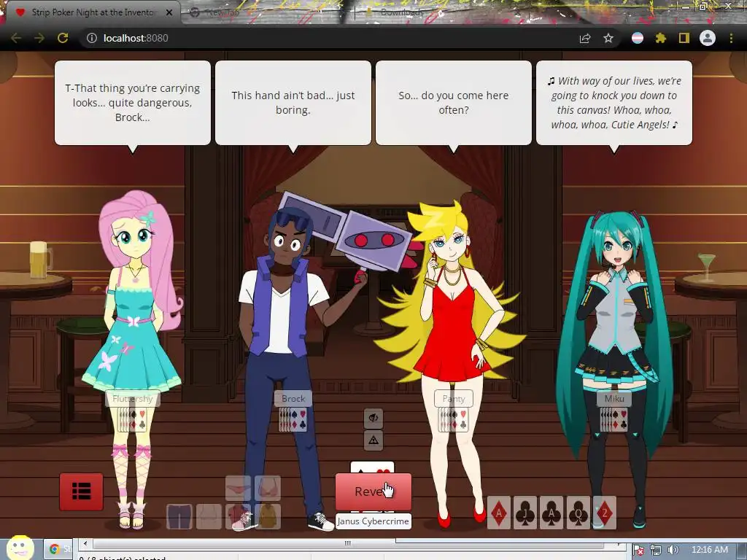Reload the localhost page
747x560 pixels.
(x=63, y=38)
